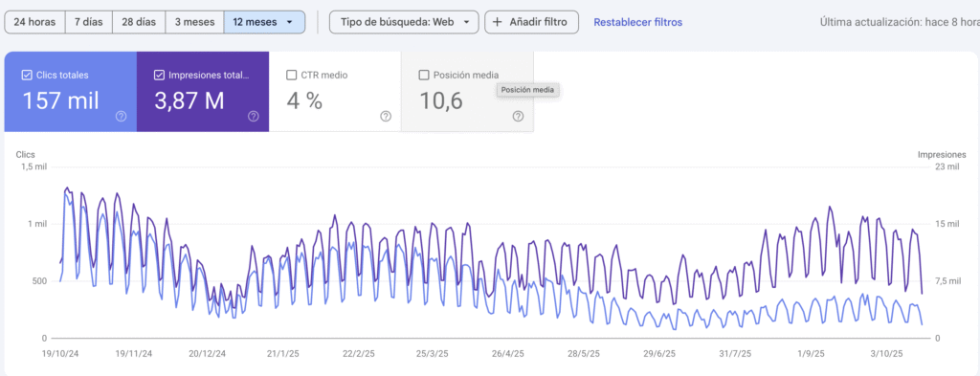Click the 26/4/25 date axis label
This screenshot has width=980, height=376.
[507, 353]
